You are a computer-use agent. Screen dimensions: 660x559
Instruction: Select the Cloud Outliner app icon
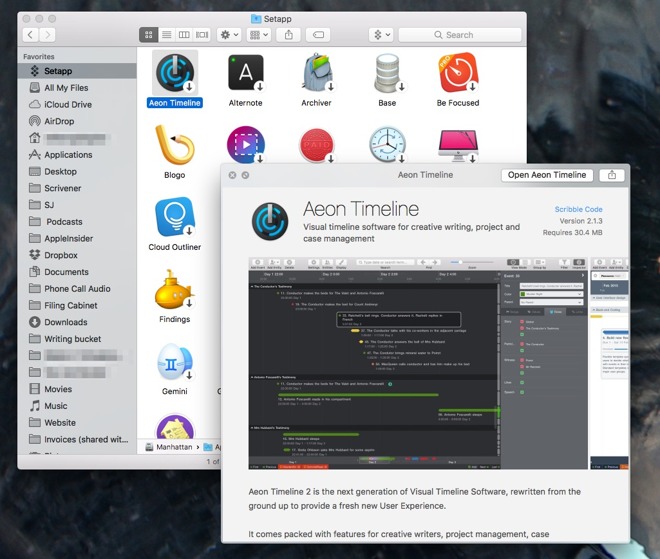[175, 217]
